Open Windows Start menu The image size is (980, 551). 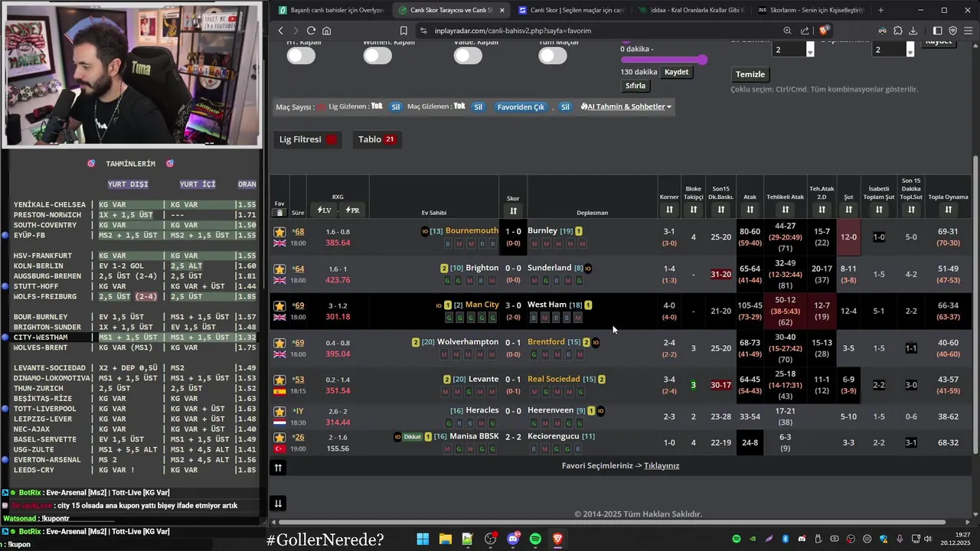tap(423, 540)
